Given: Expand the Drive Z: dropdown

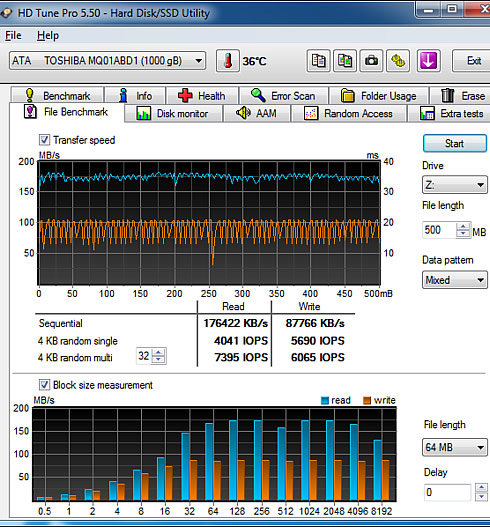Looking at the screenshot, I should pos(455,185).
